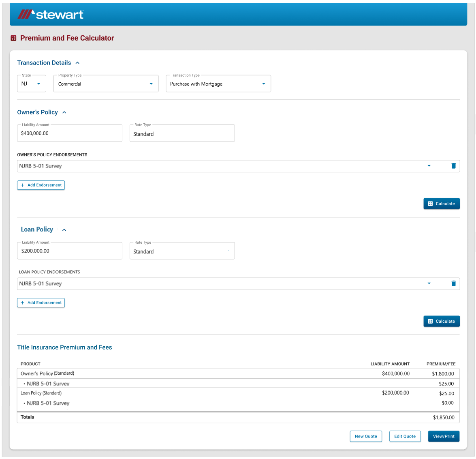Click Add Endorsement under Loan Policy
476x459 pixels.
coord(41,302)
